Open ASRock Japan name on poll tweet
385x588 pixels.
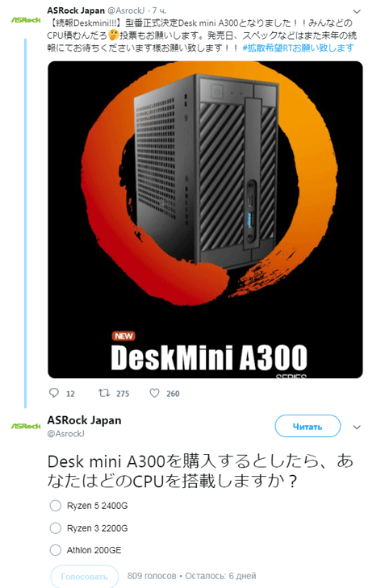pyautogui.click(x=85, y=420)
